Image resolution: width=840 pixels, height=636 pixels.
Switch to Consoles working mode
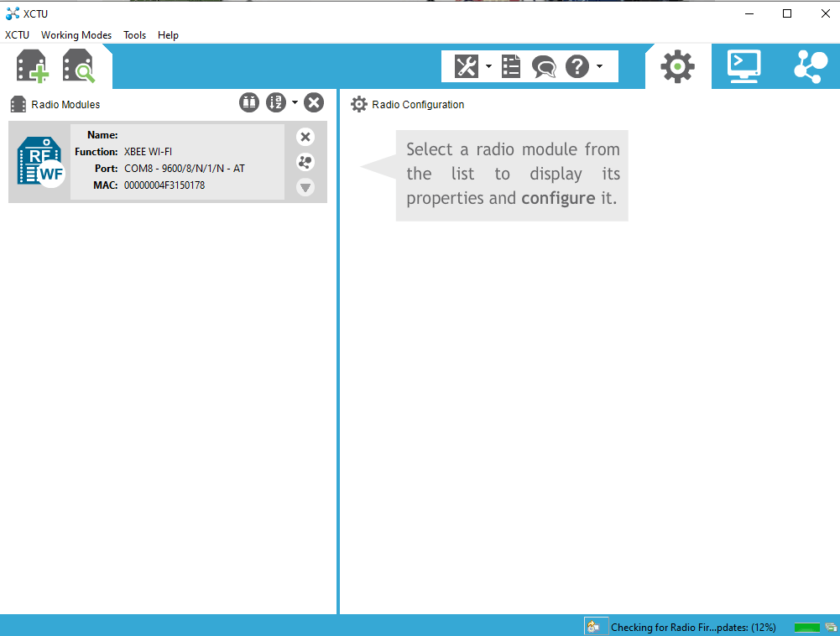744,66
